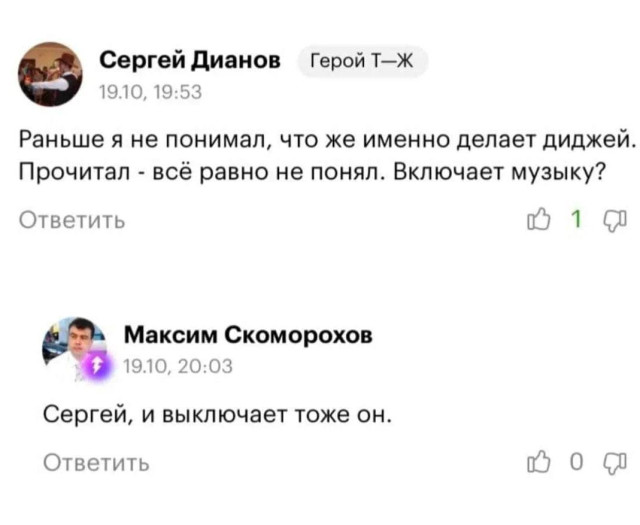This screenshot has height=525, width=640.
Task: Click the reply text 'и выключает тоже он'
Action: pyautogui.click(x=253, y=412)
